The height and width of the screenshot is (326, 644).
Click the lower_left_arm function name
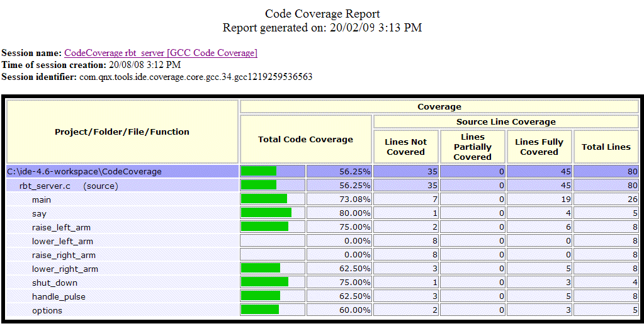pyautogui.click(x=62, y=241)
